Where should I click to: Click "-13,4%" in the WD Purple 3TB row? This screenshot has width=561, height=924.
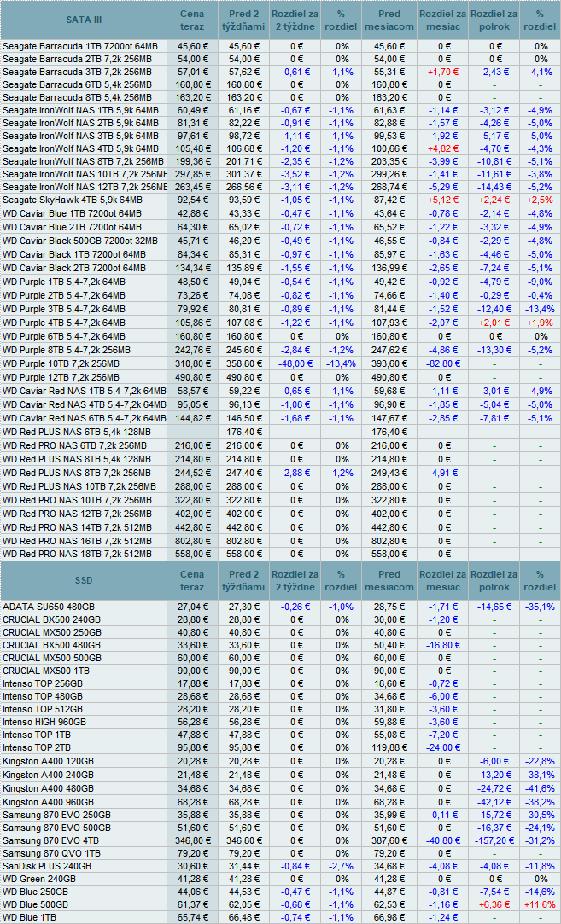(x=541, y=309)
